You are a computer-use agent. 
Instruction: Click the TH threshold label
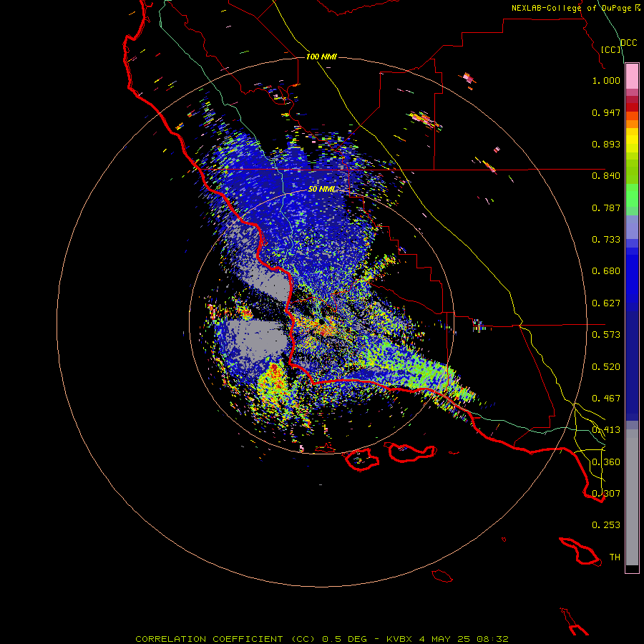tap(615, 557)
